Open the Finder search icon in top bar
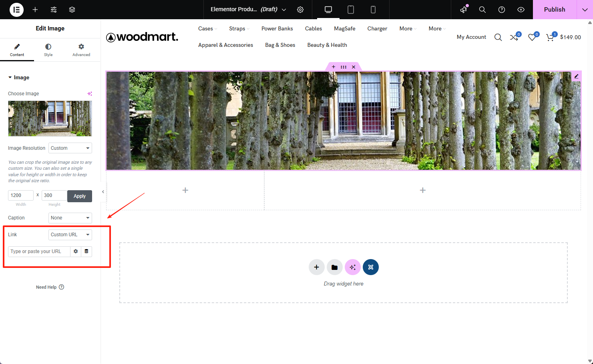Viewport: 593px width, 364px height. click(x=482, y=10)
